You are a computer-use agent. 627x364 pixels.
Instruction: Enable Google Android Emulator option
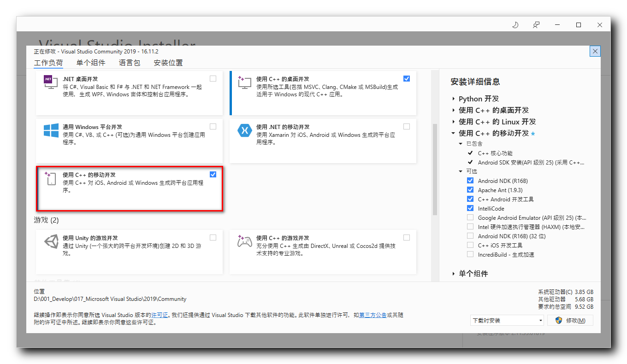pyautogui.click(x=470, y=217)
